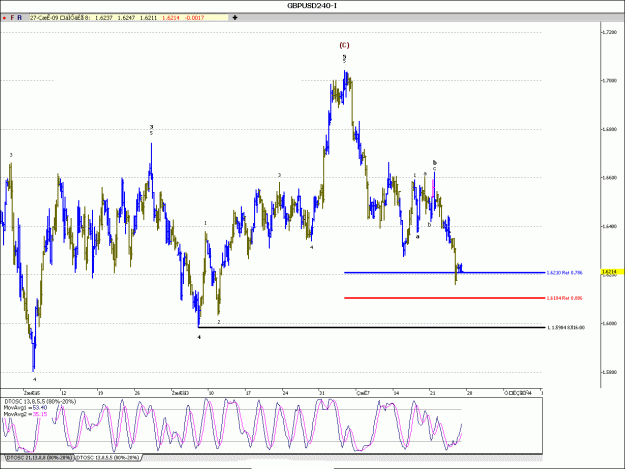Switch to the DTOSC 21,13,8,8 tab
Screen dimensions: 625x469
tap(39, 458)
